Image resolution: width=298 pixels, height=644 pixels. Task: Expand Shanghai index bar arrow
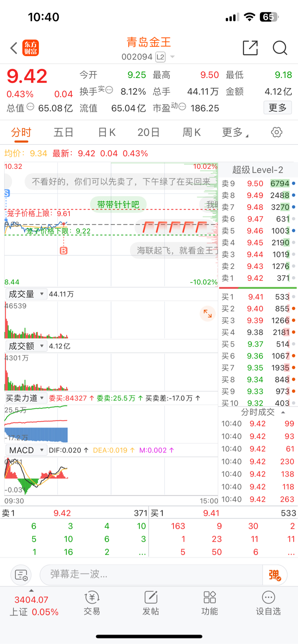(x=31, y=590)
